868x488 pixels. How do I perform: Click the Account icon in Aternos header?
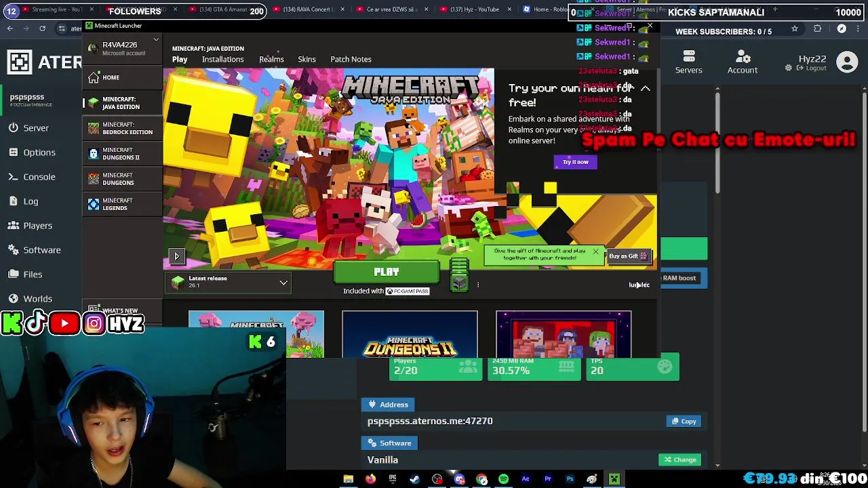(743, 62)
